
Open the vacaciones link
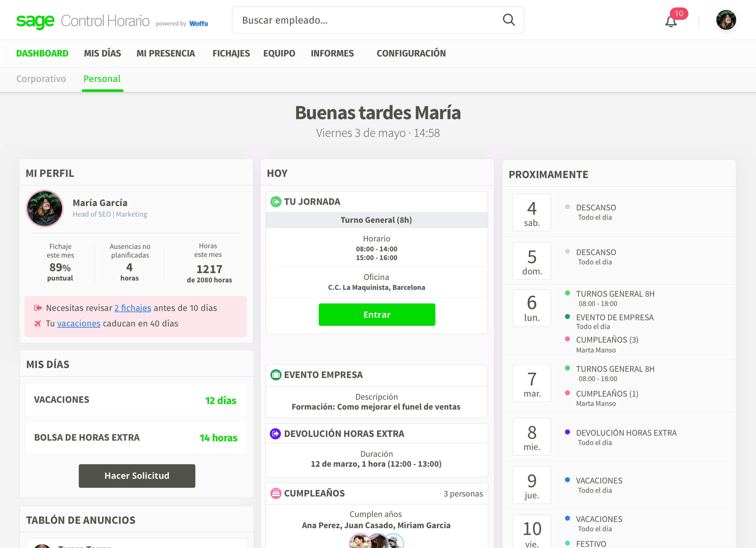point(79,324)
